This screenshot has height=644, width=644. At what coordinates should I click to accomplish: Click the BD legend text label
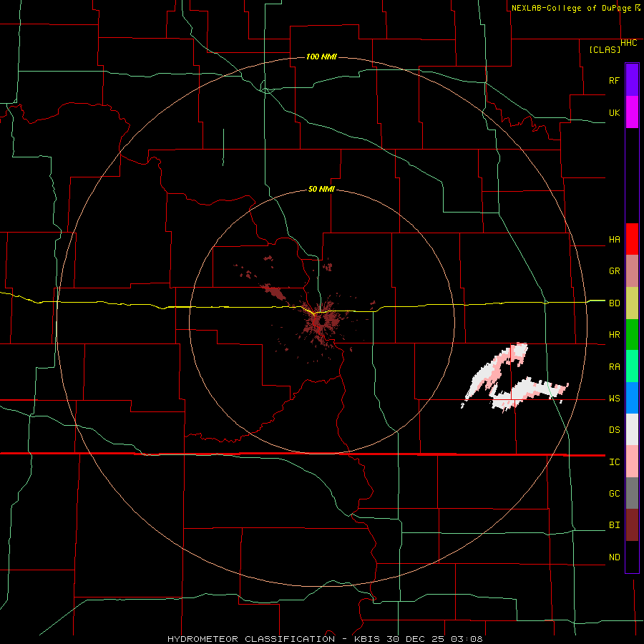click(x=614, y=303)
